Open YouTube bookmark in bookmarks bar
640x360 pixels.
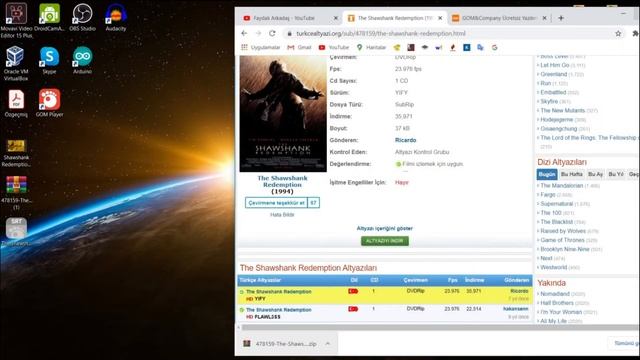point(334,47)
